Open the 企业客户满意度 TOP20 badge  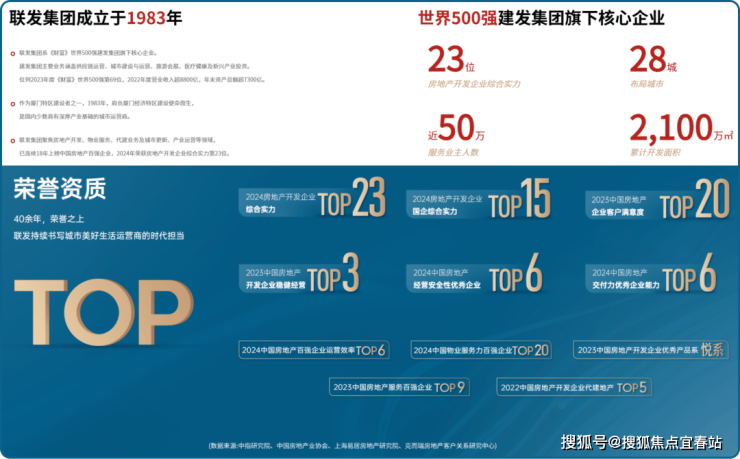coord(657,200)
